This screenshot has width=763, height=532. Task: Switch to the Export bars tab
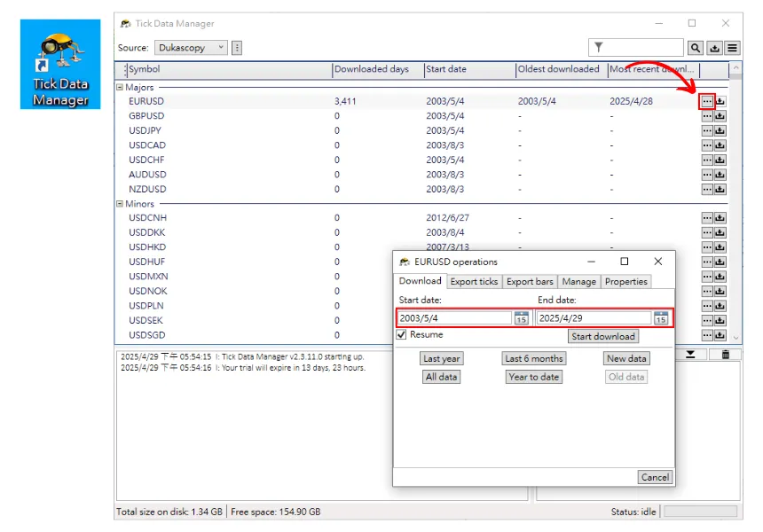[x=530, y=282]
